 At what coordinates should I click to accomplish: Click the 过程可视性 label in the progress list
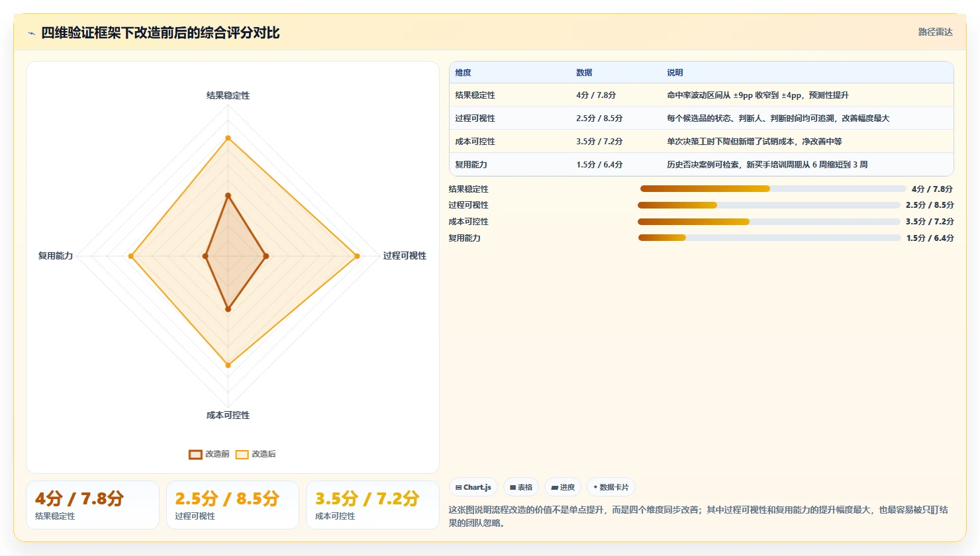(x=468, y=205)
